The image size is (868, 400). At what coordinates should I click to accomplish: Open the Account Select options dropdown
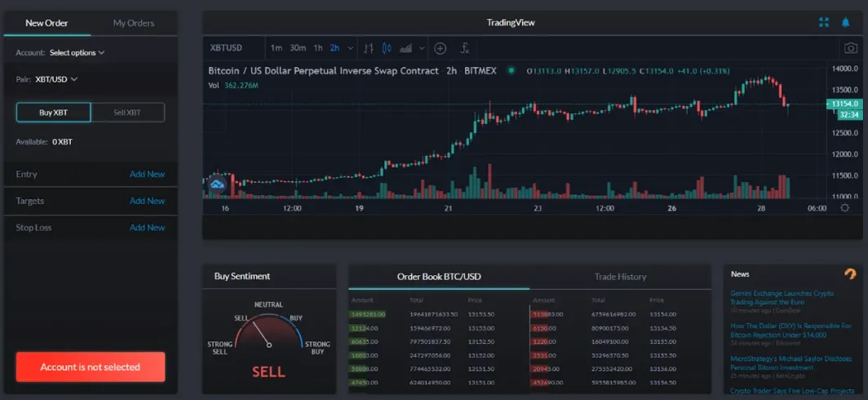(x=77, y=52)
